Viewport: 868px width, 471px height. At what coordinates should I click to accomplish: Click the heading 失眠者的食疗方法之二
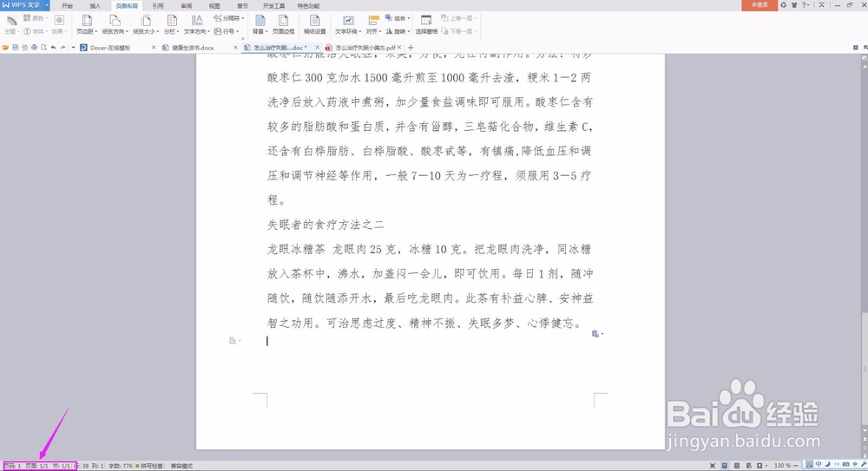[325, 225]
